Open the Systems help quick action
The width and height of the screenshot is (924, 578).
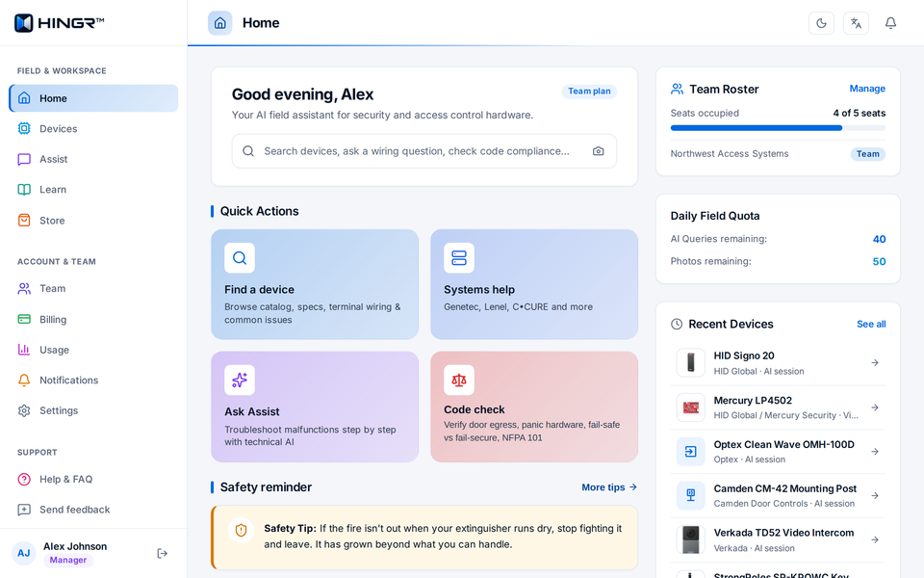[x=534, y=284]
